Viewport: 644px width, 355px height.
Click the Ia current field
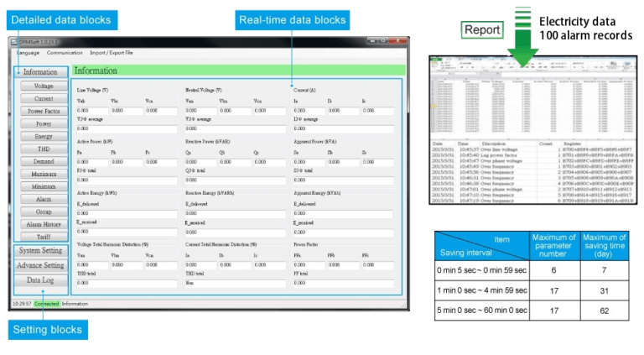pos(309,111)
